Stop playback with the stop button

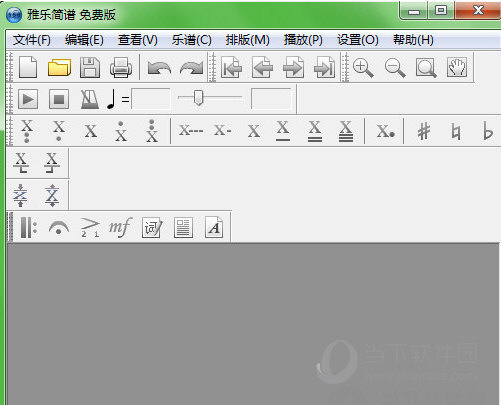point(59,99)
